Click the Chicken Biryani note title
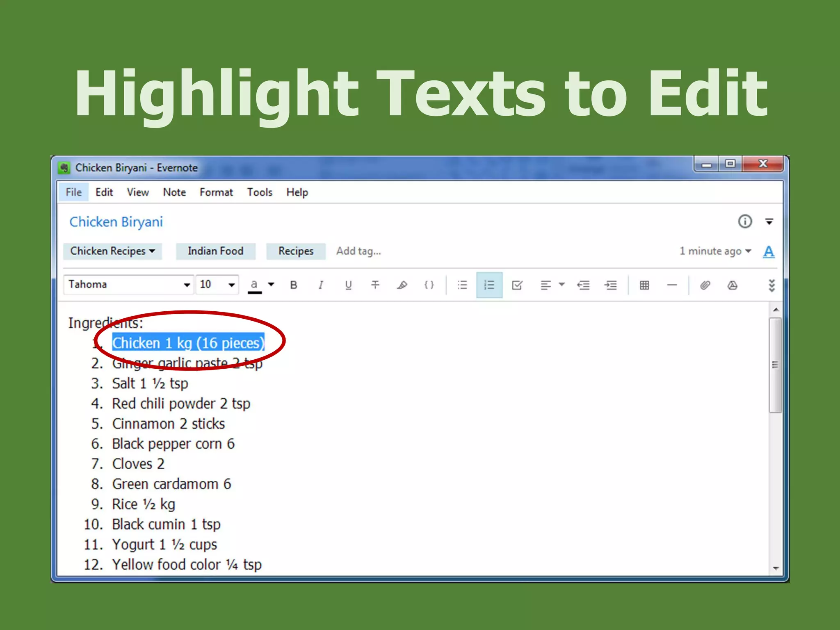Viewport: 840px width, 630px height. [116, 222]
